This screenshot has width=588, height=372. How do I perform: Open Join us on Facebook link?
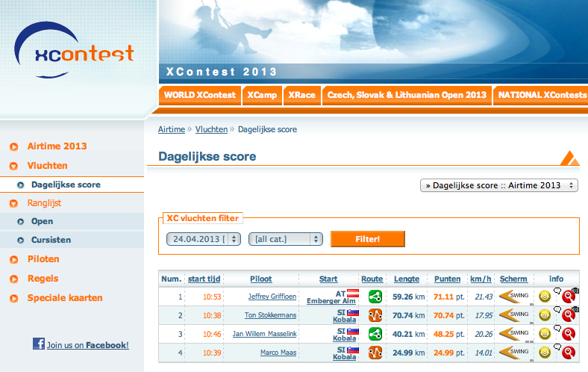point(88,345)
